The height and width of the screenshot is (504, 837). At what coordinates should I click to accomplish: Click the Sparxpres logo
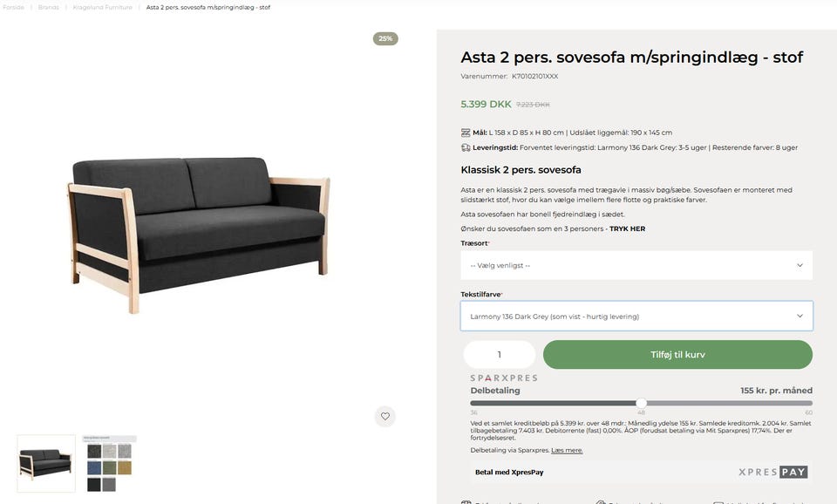point(504,378)
